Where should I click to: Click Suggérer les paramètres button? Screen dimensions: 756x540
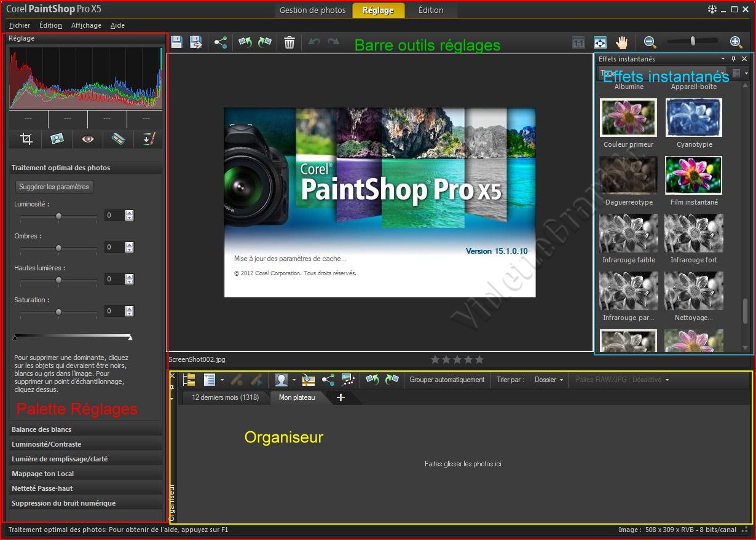coord(54,187)
